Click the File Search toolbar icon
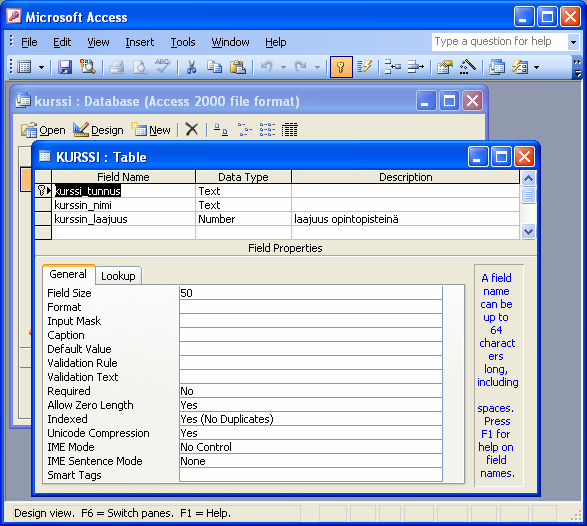Screen dimensions: 587x526 point(88,67)
